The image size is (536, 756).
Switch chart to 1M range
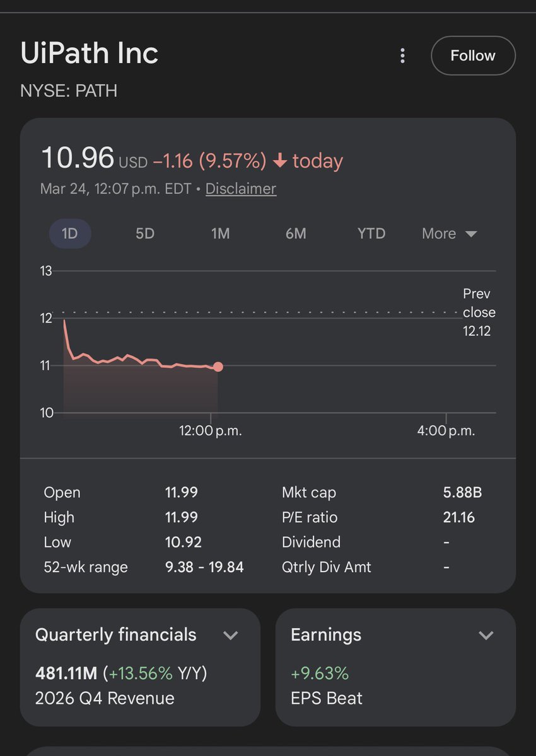pos(220,234)
